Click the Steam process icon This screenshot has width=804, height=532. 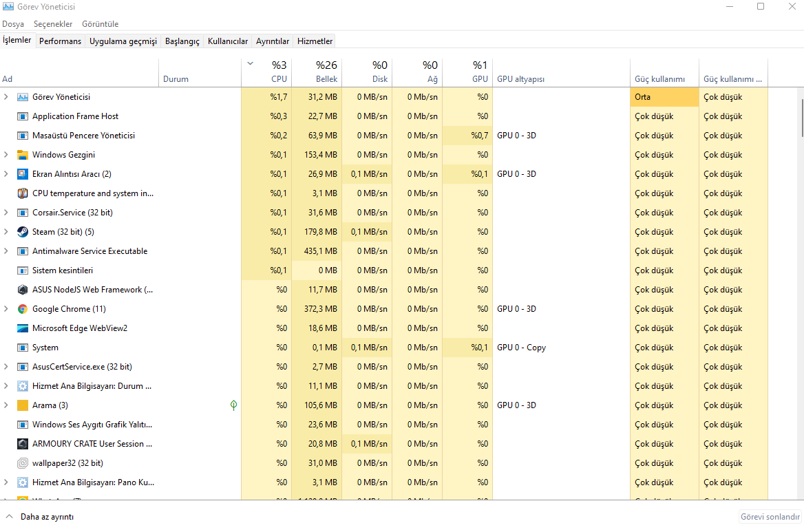pyautogui.click(x=23, y=232)
